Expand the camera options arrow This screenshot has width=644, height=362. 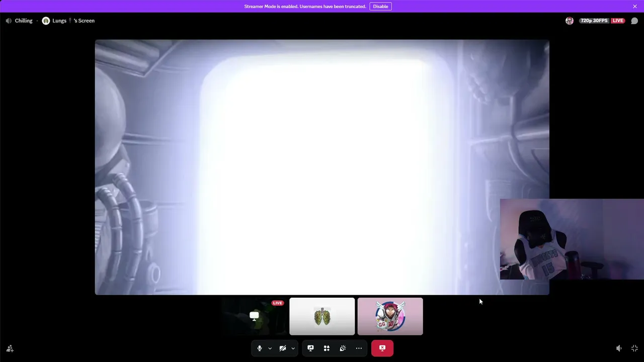293,348
